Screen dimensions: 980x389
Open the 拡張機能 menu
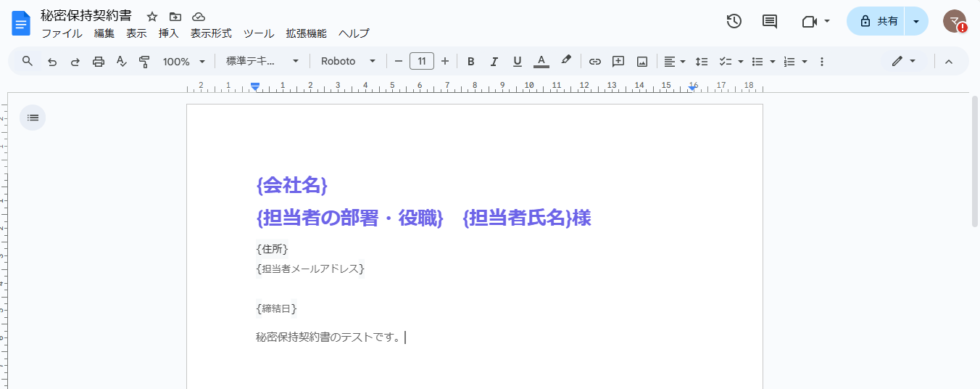click(307, 33)
